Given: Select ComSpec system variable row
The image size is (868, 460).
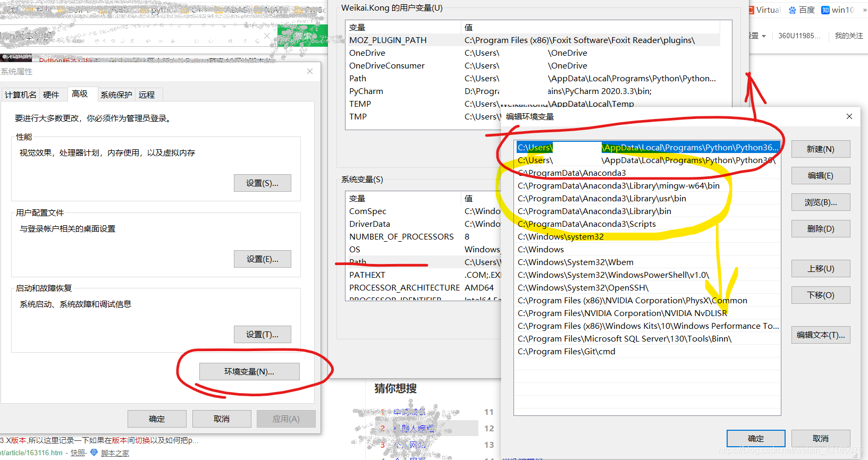Looking at the screenshot, I should click(424, 211).
